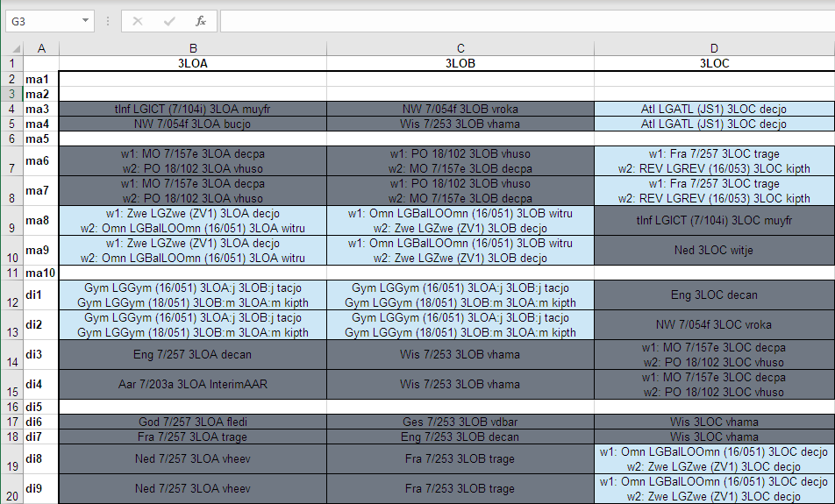This screenshot has width=835, height=504.
Task: Select row 3 header
Action: [x=11, y=94]
